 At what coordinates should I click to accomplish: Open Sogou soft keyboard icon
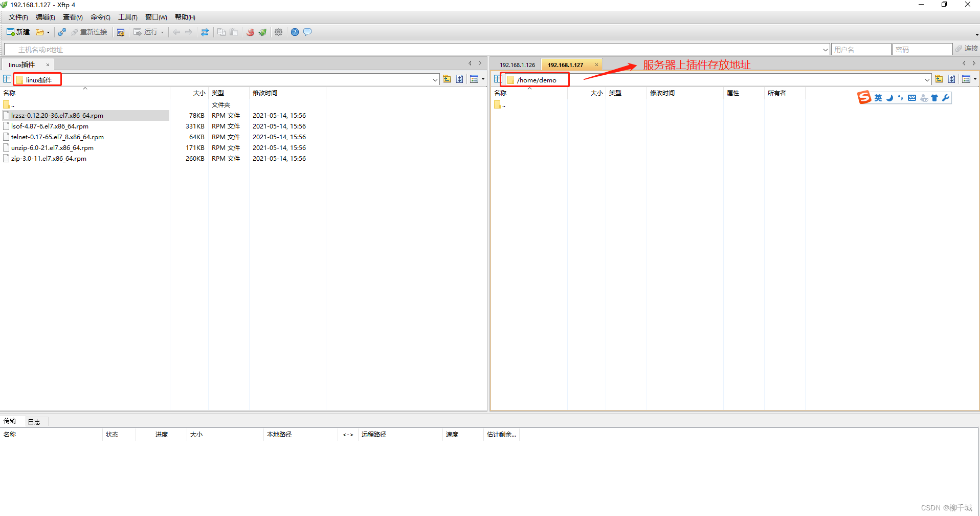click(912, 98)
